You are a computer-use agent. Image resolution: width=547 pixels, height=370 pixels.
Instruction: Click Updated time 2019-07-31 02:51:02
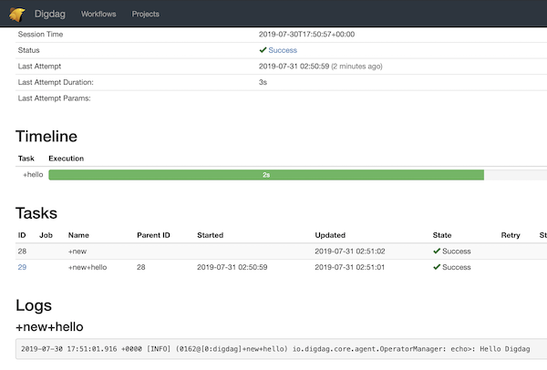(350, 251)
